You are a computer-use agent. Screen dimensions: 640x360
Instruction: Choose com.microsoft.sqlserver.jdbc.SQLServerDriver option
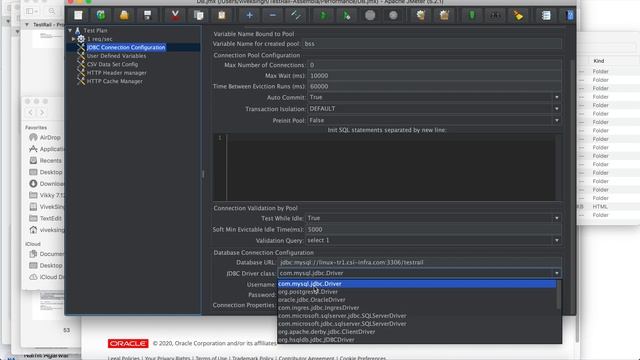click(417, 316)
